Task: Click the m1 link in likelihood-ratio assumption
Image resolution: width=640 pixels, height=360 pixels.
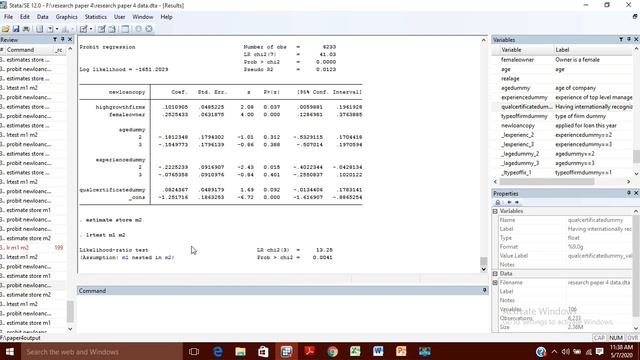Action: click(125, 258)
